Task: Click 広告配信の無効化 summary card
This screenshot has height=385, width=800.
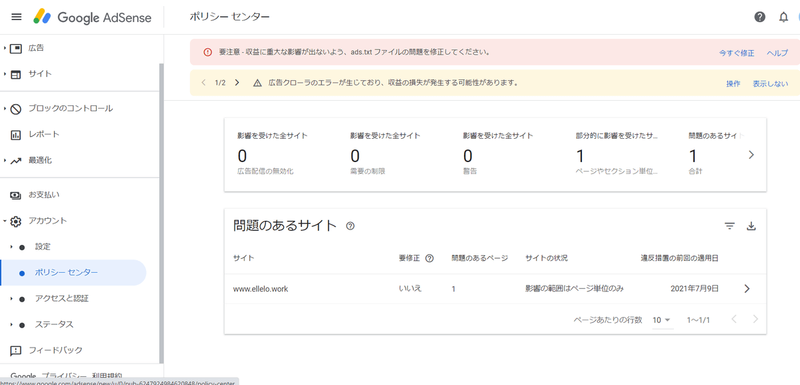Action: (x=272, y=155)
